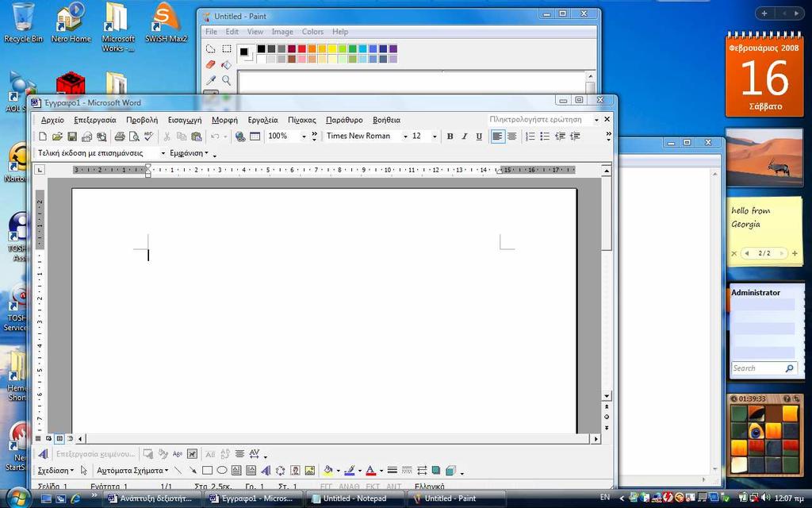
Task: Open the font size 12 dropdown
Action: point(435,137)
